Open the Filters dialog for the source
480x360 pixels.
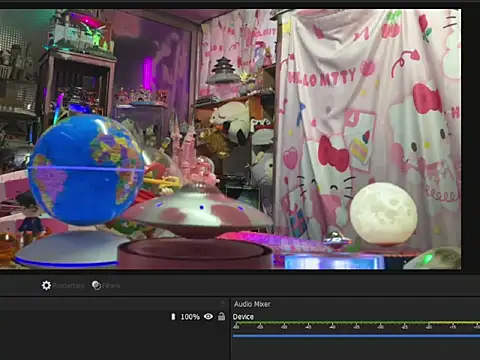106,285
